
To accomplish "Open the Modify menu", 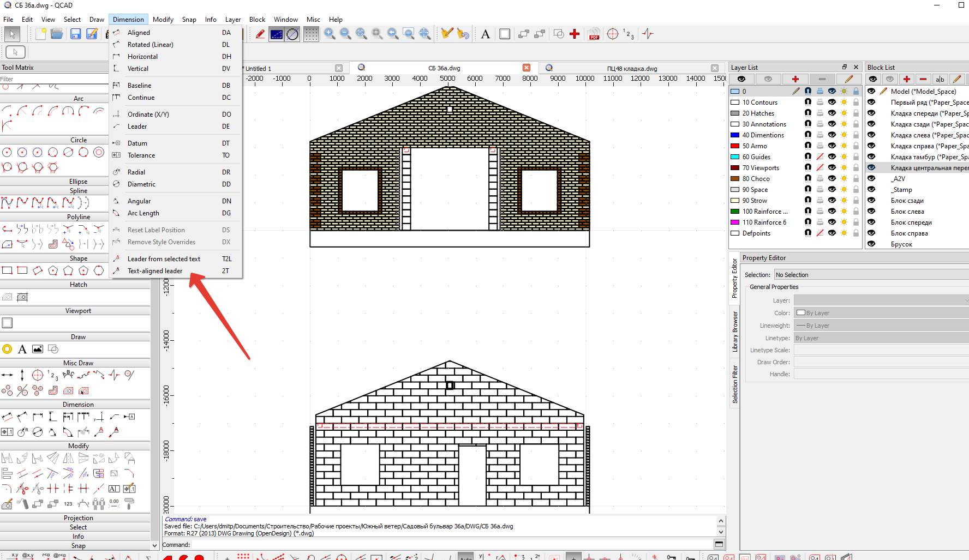I will coord(163,20).
